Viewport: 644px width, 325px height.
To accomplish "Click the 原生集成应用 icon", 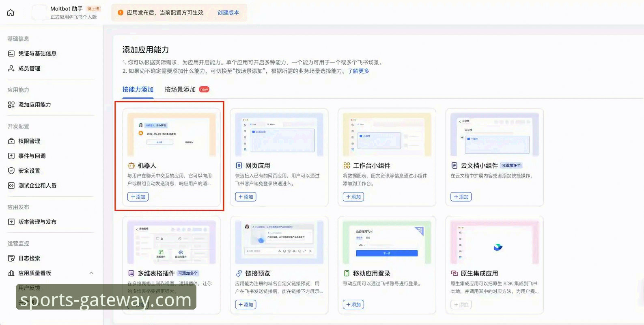I will tap(454, 273).
